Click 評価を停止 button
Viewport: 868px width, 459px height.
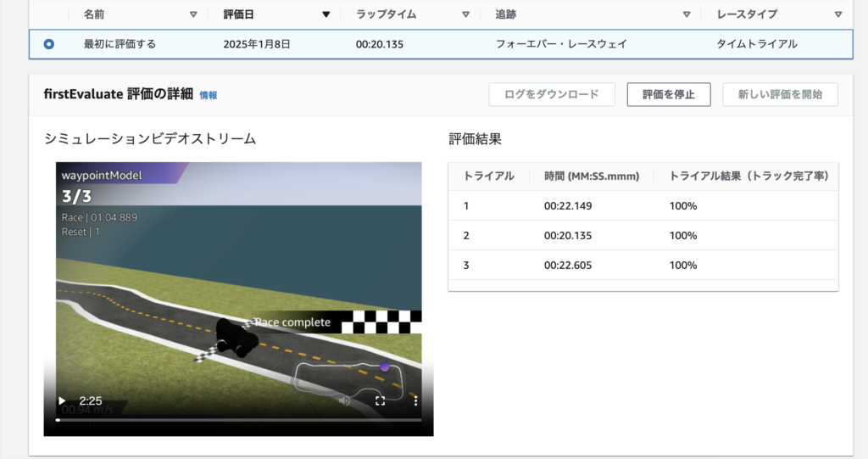pos(668,94)
